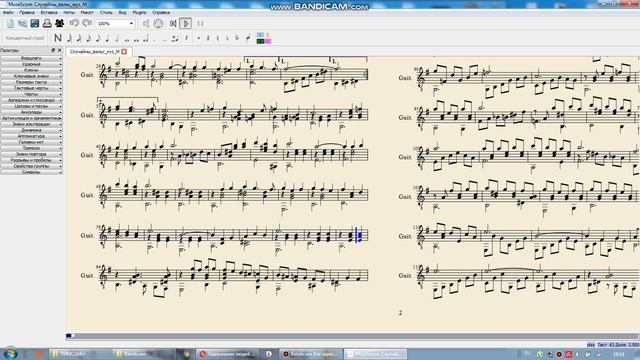Viewport: 640px width, 360px height.
Task: Print the score with the printer icon
Action: [47, 23]
